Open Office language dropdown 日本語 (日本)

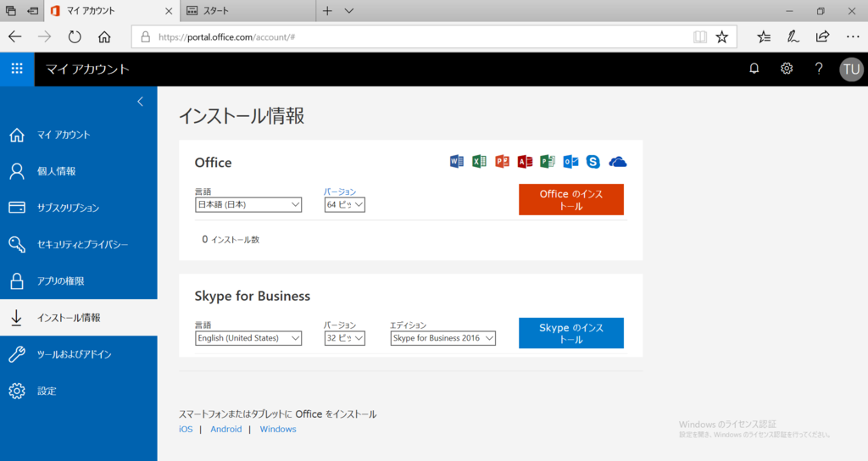(248, 205)
